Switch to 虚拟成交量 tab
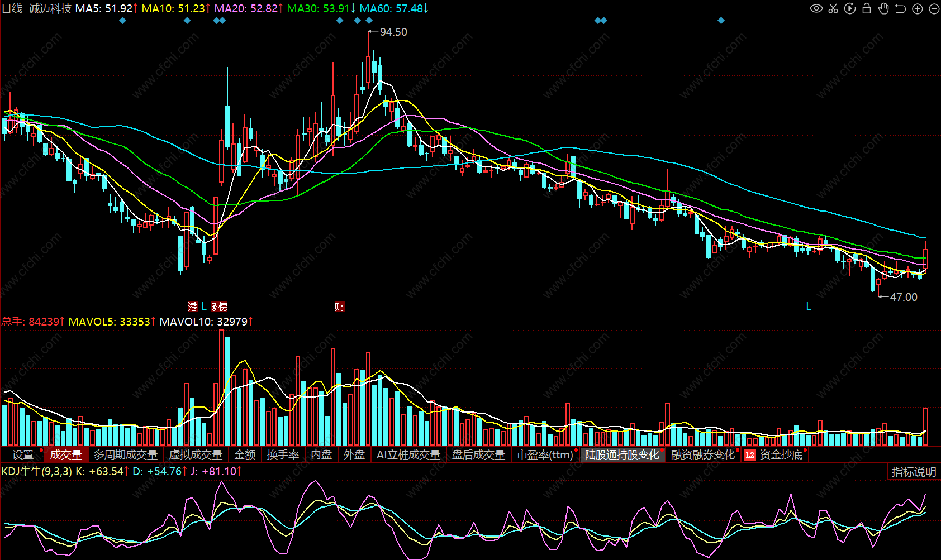The width and height of the screenshot is (941, 560). pyautogui.click(x=196, y=455)
